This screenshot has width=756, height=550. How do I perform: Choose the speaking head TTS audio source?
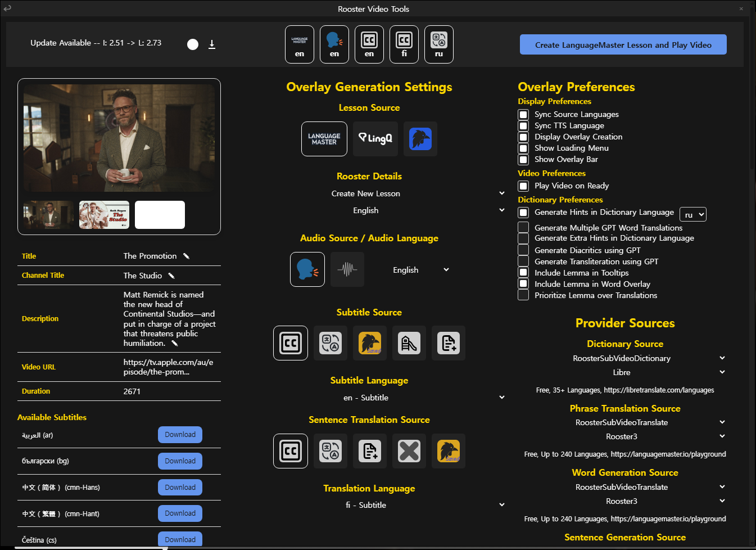[307, 269]
